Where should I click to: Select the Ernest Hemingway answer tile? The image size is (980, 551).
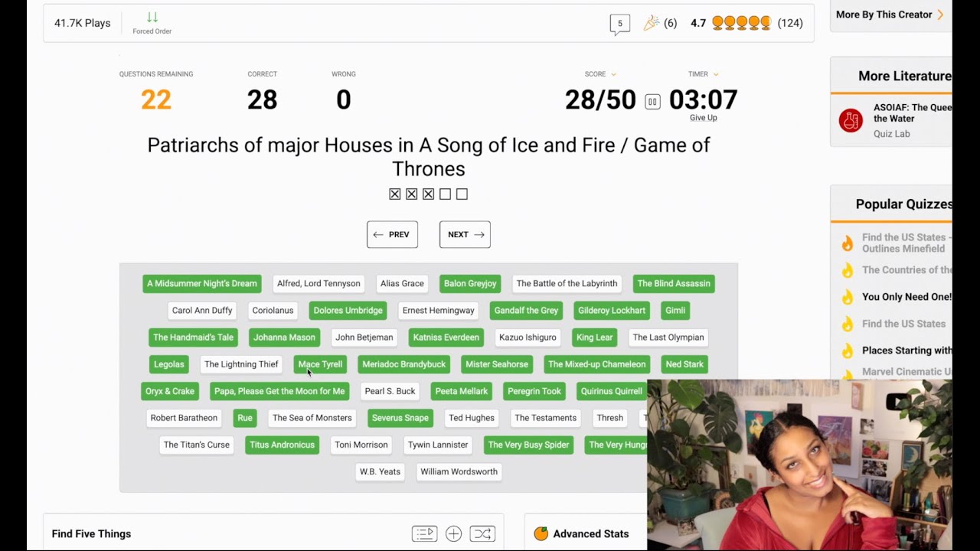tap(439, 310)
